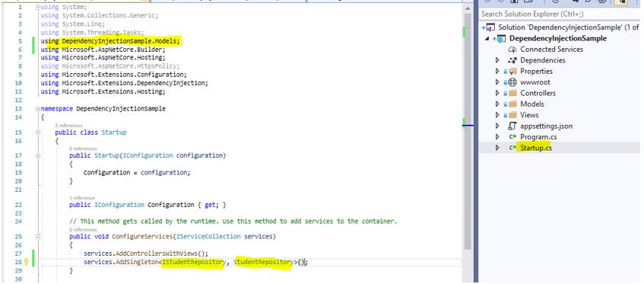
Task: Collapse the using directives block at line 1
Action: click(38, 8)
